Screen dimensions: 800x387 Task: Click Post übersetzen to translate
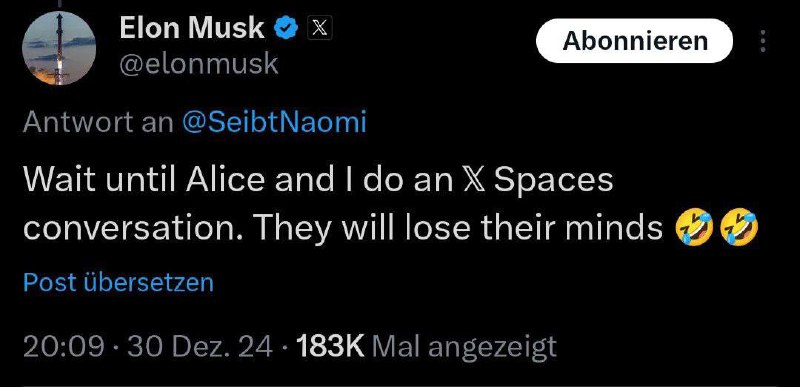click(118, 282)
